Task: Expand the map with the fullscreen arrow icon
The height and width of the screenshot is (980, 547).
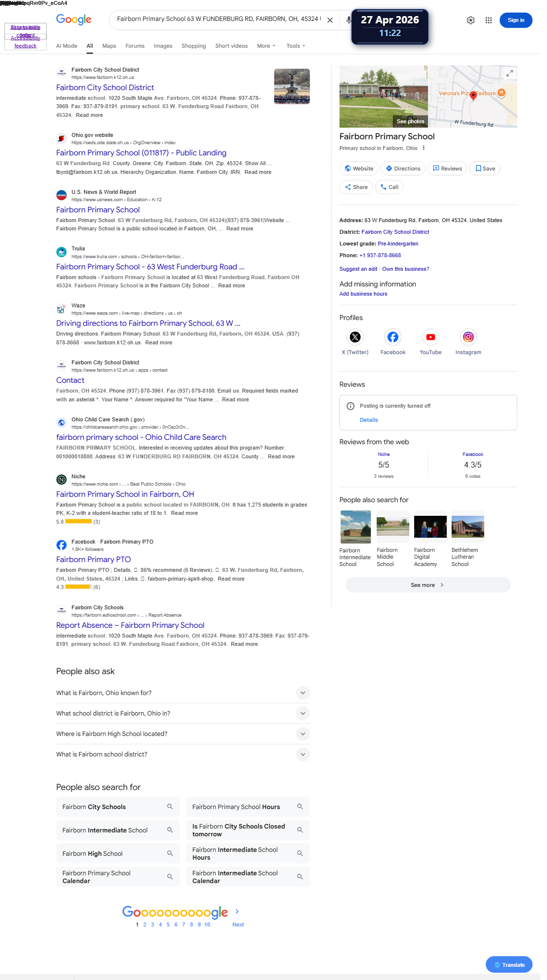Action: coord(510,73)
